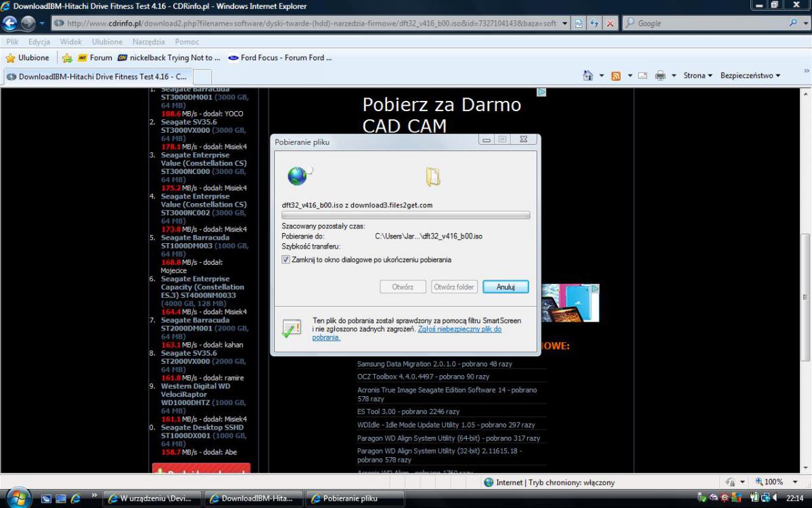
Task: Click the Print icon
Action: point(660,75)
